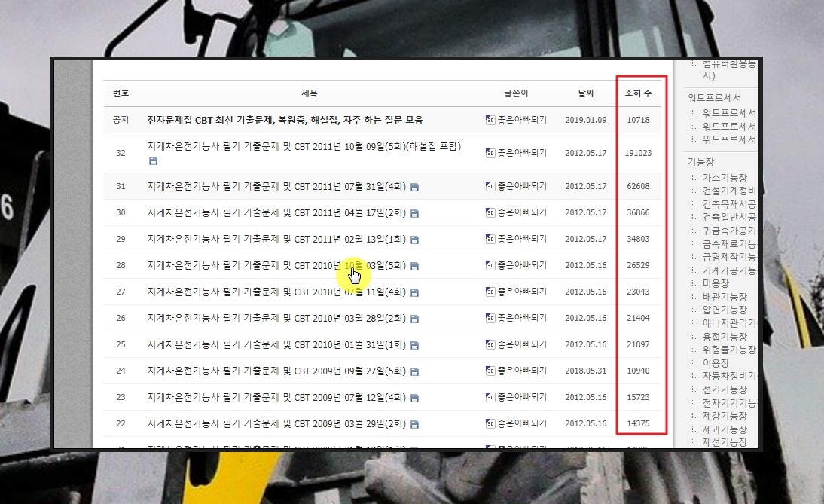This screenshot has width=824, height=504.
Task: Click the attachment disk icon on post 25
Action: pos(414,345)
